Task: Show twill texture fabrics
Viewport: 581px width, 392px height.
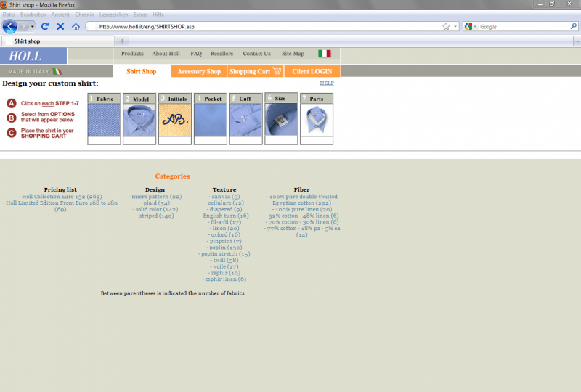Action: [224, 260]
